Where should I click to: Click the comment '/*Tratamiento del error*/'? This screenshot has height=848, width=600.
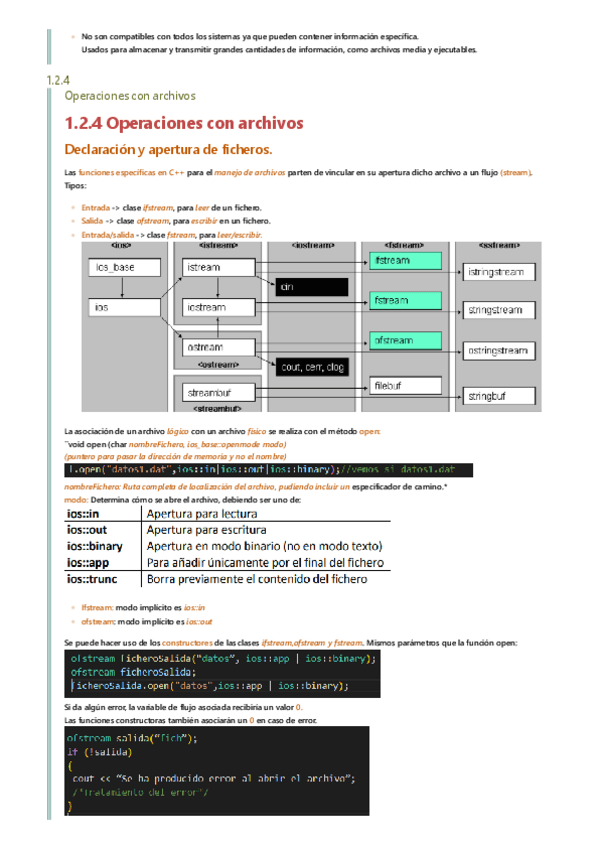140,792
